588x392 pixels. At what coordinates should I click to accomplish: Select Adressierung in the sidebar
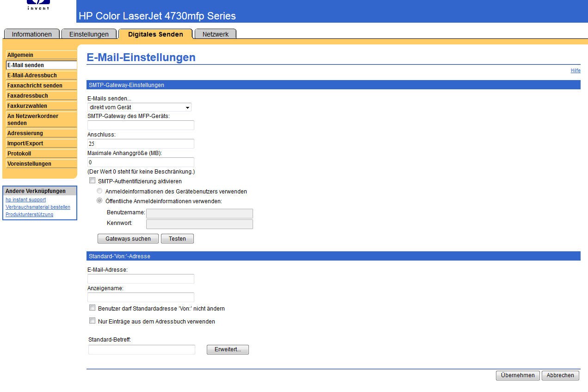[x=42, y=133]
